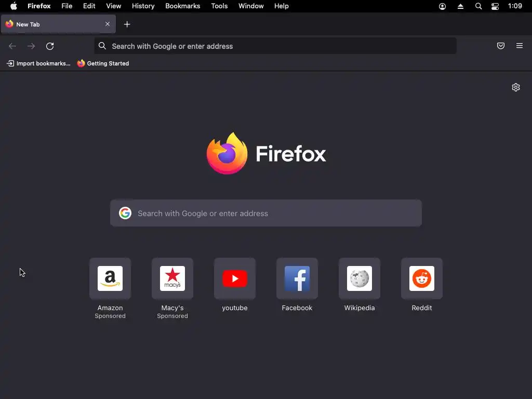Open the hamburger application menu

click(x=520, y=46)
